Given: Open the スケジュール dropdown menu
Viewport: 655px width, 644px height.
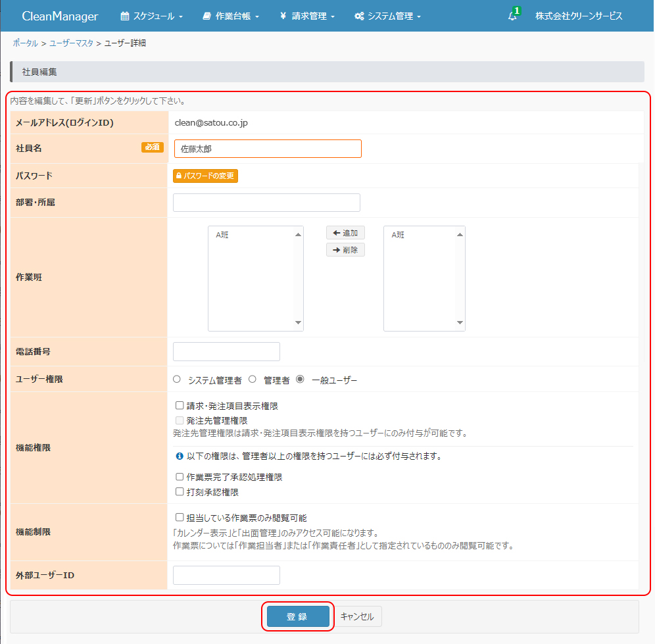Looking at the screenshot, I should coord(152,16).
